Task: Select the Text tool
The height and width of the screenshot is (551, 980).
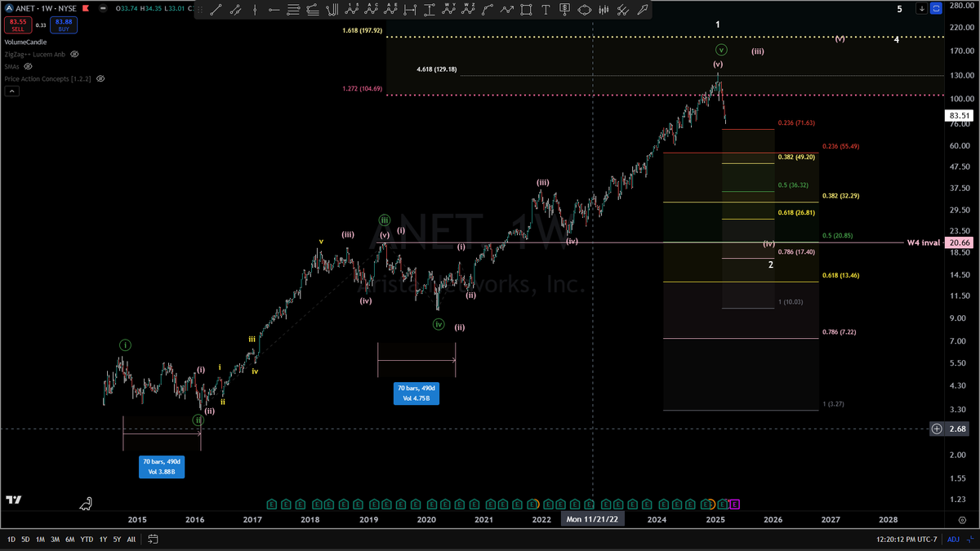Action: 546,10
